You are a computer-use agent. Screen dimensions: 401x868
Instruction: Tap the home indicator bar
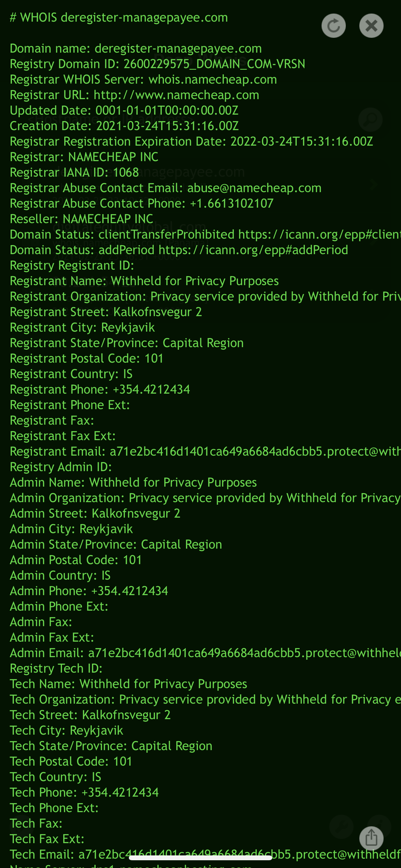pos(200,858)
